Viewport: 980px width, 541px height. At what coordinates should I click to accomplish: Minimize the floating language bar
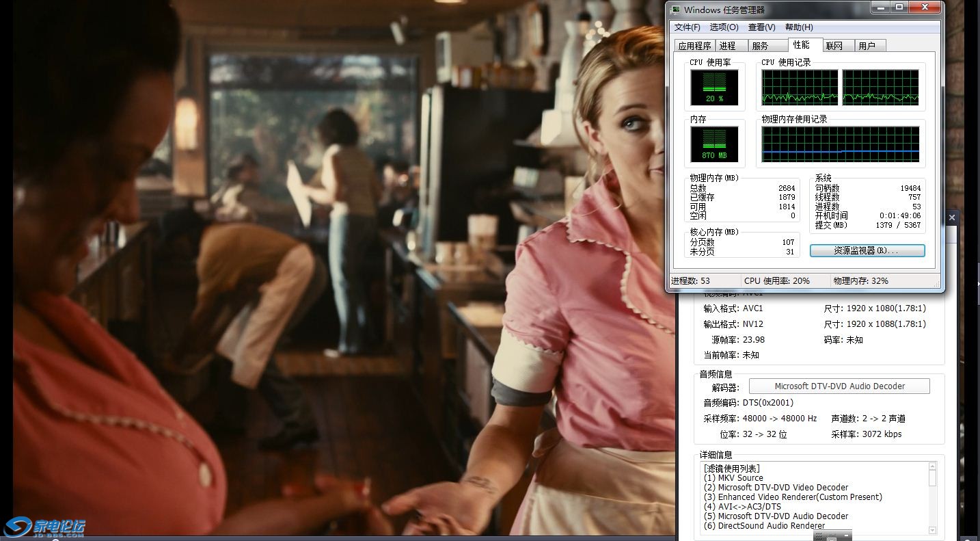[846, 536]
